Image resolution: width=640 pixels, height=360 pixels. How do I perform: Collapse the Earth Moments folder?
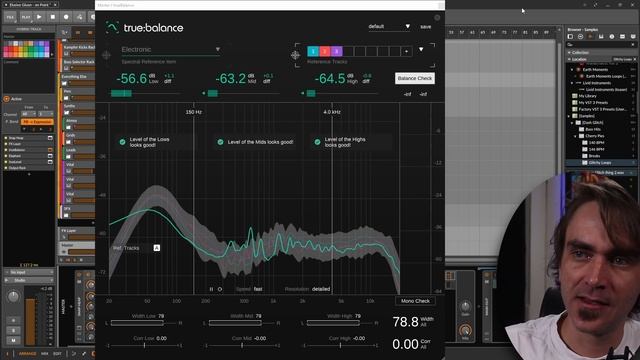[x=572, y=70]
